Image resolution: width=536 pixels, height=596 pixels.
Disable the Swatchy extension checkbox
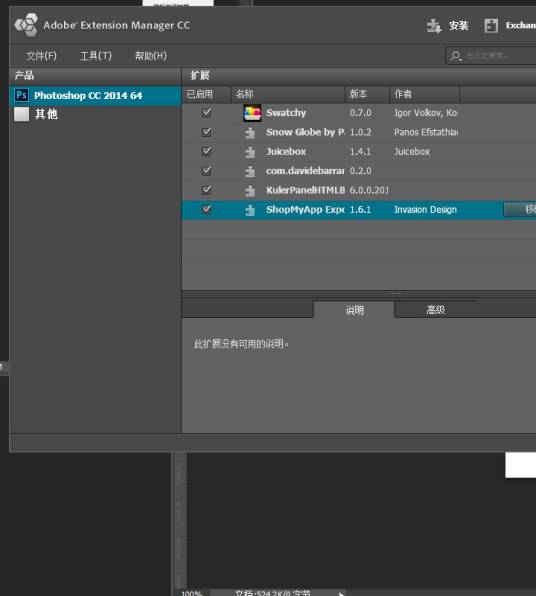[206, 113]
